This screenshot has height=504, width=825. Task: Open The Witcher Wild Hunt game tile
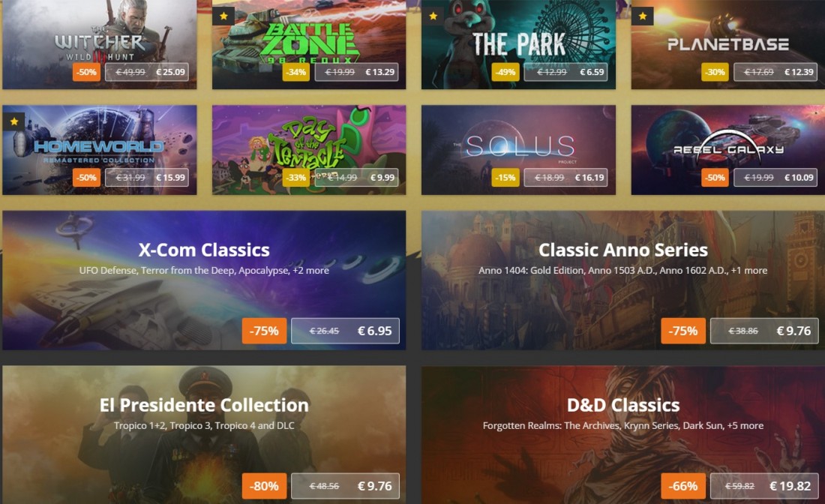[x=100, y=44]
